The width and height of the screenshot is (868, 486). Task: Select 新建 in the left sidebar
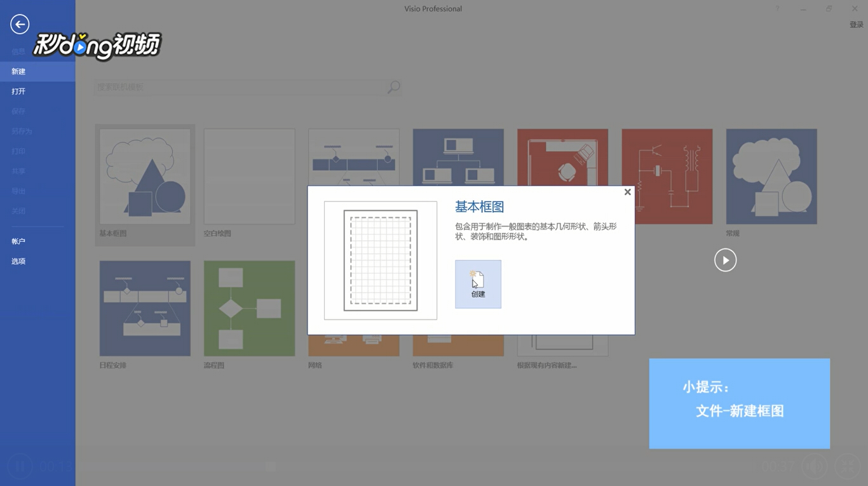[37, 71]
